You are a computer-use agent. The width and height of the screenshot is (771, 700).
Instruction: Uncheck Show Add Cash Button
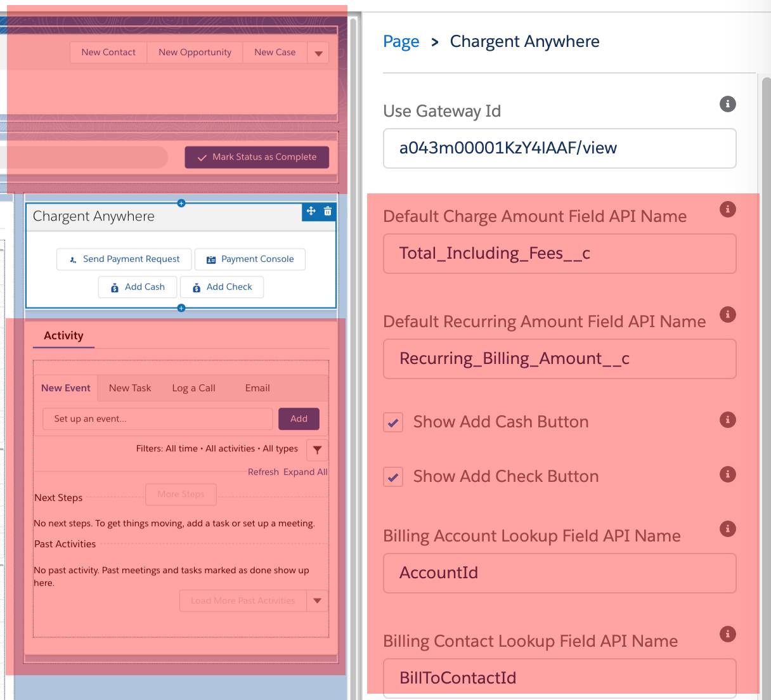pyautogui.click(x=392, y=422)
